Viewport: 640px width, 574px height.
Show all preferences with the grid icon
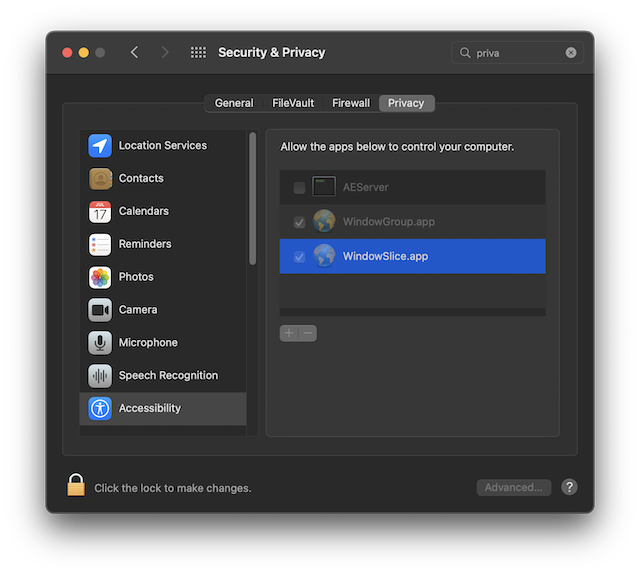pos(198,53)
